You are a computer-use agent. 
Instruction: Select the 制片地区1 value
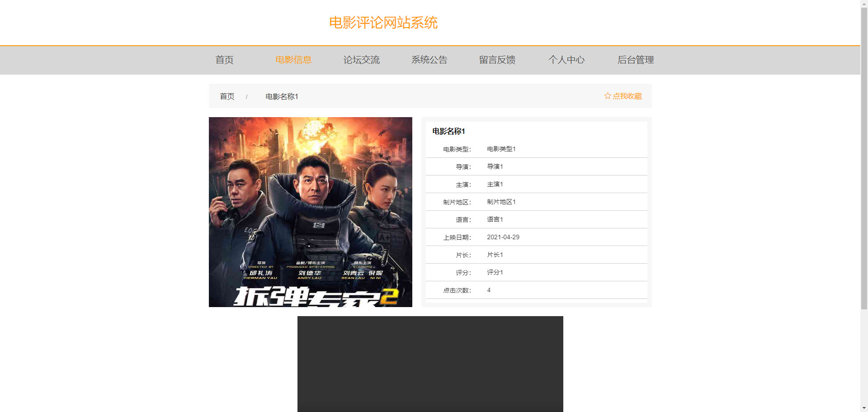(x=501, y=202)
